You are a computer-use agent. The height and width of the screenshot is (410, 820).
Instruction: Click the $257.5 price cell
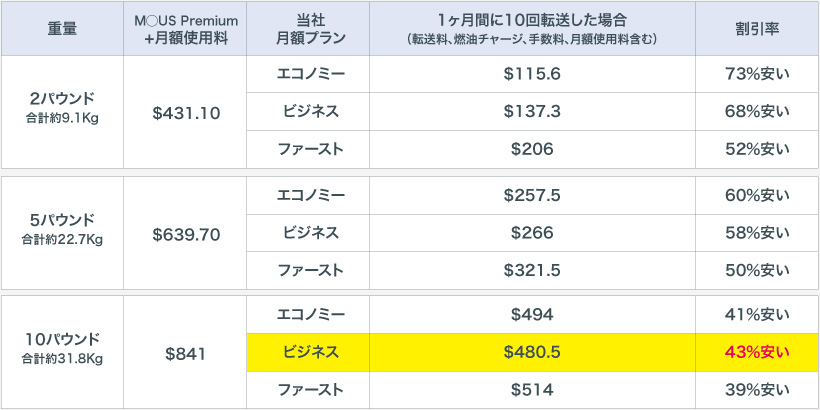(x=532, y=195)
